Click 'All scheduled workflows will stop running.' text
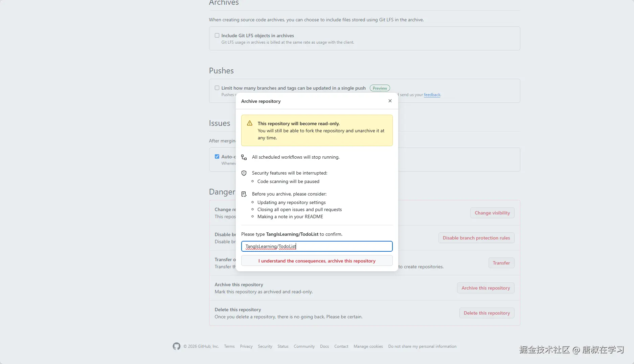The width and height of the screenshot is (634, 364). pos(296,157)
